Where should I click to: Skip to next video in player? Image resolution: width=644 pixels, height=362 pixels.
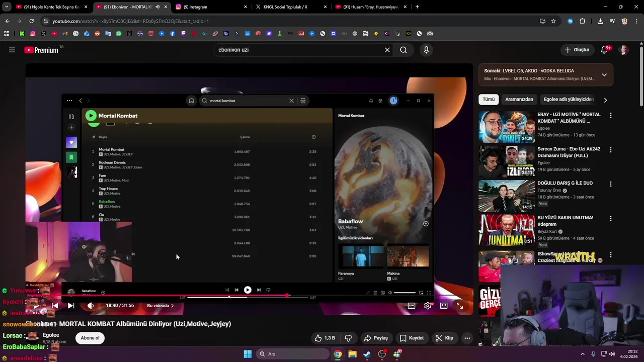tap(71, 305)
